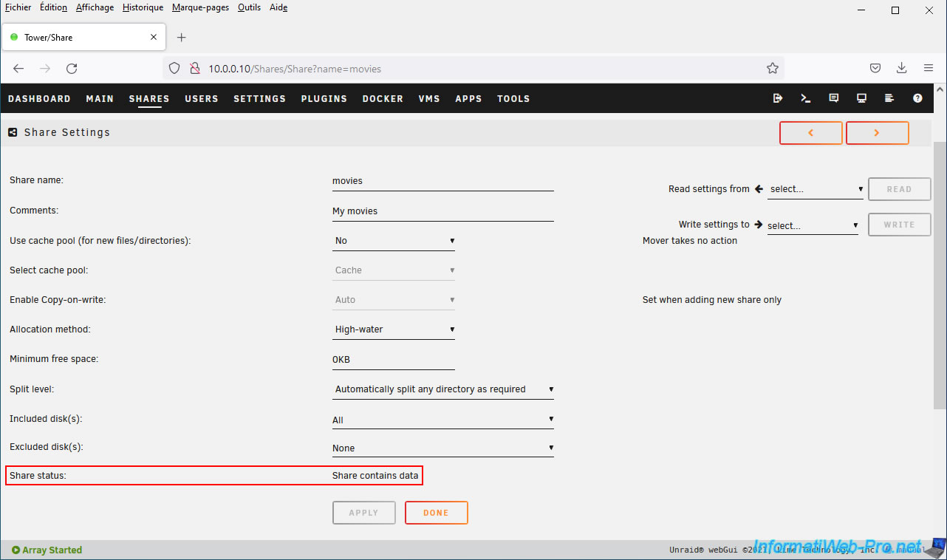Open the log viewer icon
The image size is (947, 560).
(x=889, y=98)
